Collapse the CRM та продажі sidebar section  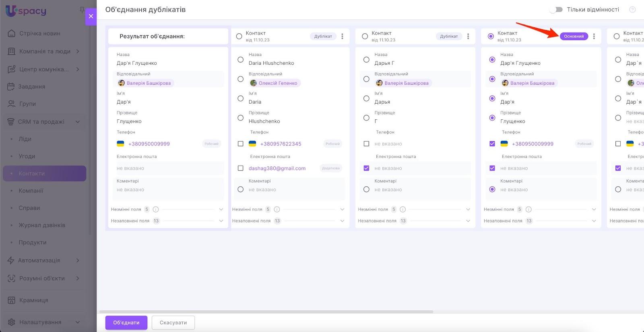pos(78,122)
